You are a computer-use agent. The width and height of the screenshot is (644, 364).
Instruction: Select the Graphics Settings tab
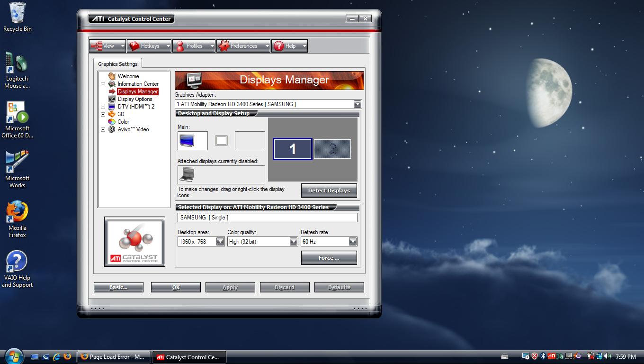[x=118, y=64]
